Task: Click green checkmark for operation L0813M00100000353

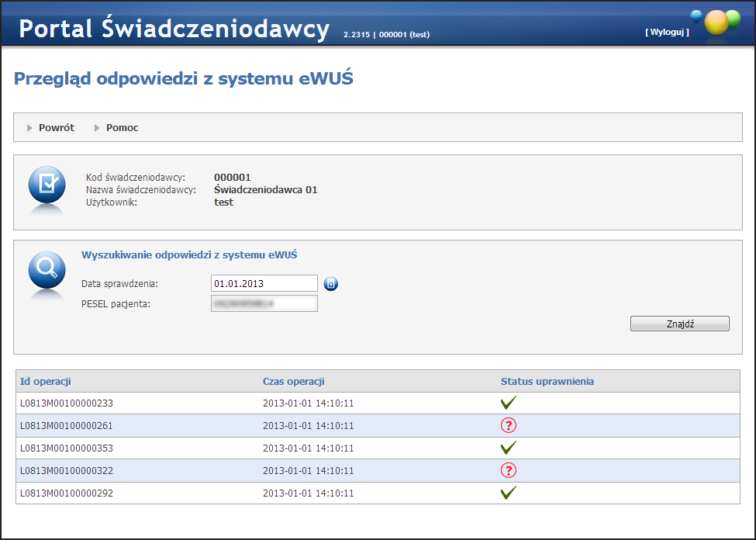Action: (x=509, y=448)
